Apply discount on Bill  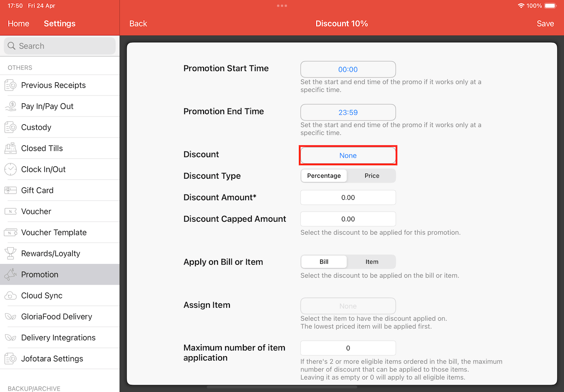[324, 262]
